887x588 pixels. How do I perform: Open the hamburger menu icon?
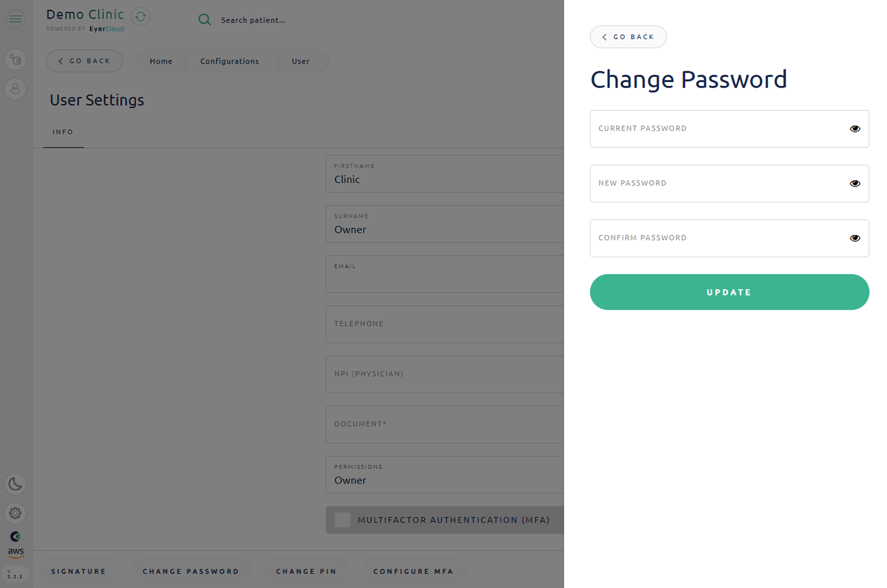click(15, 18)
